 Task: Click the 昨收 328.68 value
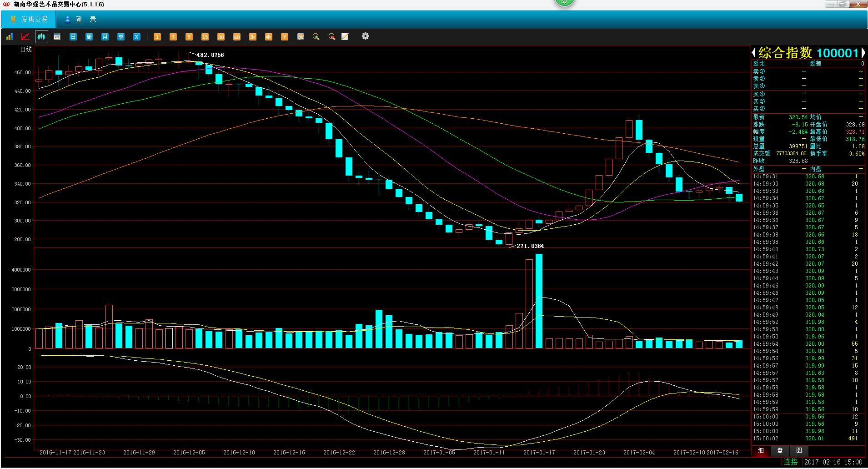coord(798,161)
